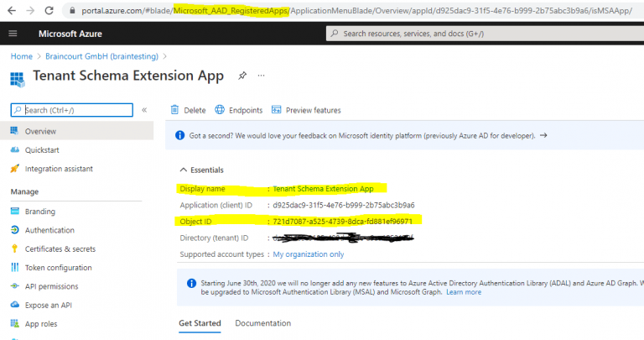Open Preview features in toolbar

tap(306, 110)
